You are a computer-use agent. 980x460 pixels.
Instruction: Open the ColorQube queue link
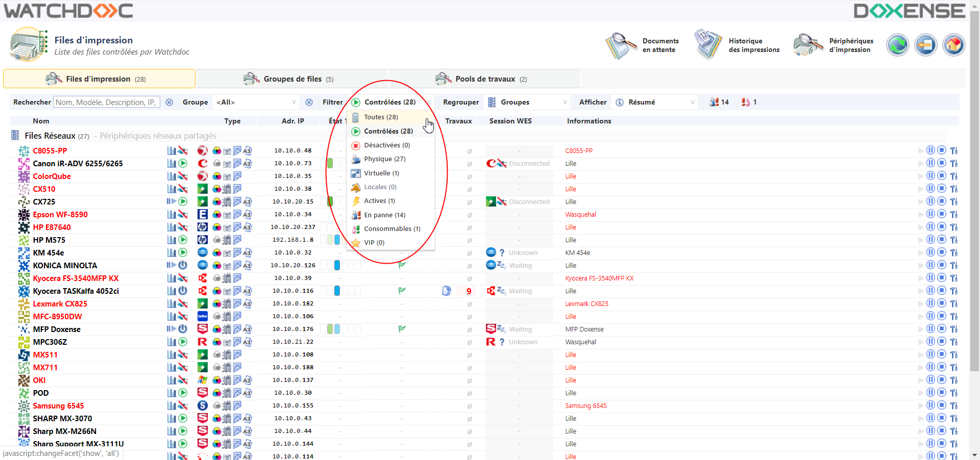coord(52,176)
